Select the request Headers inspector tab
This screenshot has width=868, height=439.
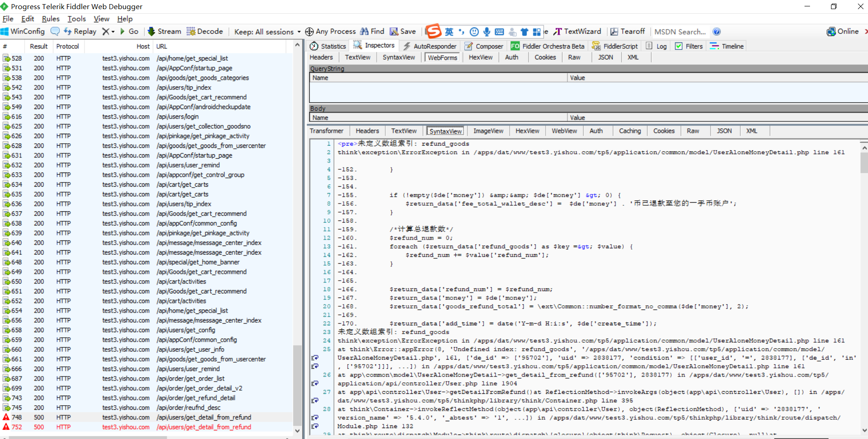321,57
